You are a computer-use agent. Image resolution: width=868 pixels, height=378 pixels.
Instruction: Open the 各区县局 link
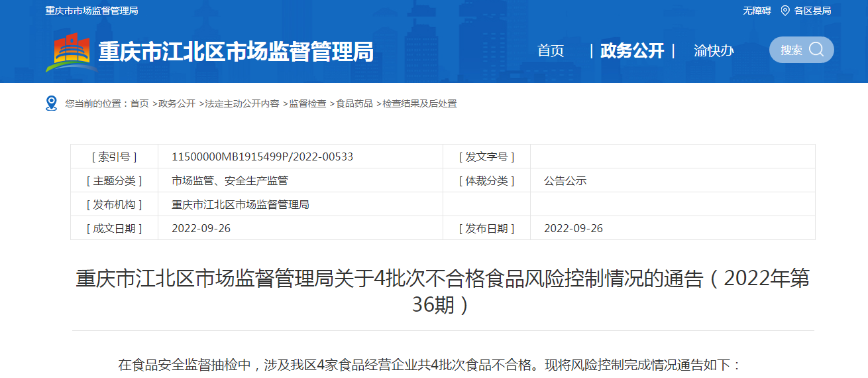click(x=812, y=11)
